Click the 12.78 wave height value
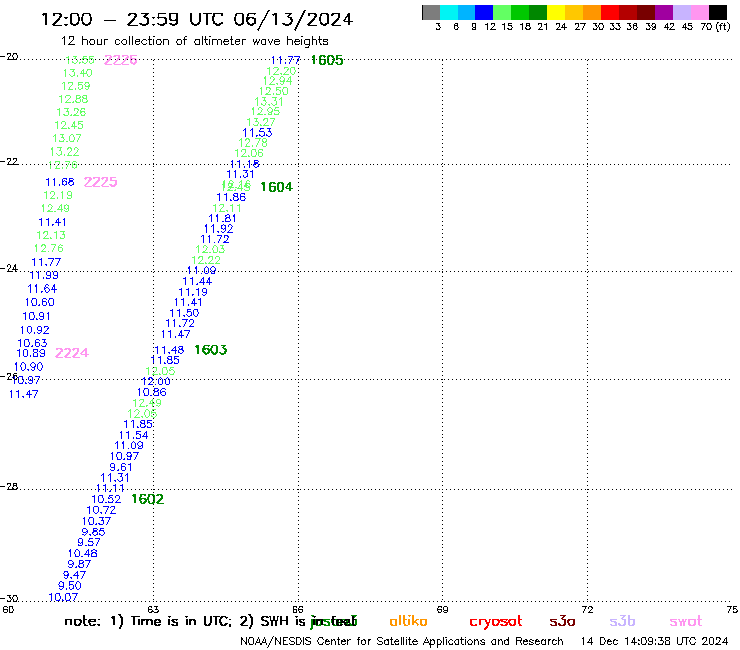This screenshot has width=740, height=650. tap(253, 143)
